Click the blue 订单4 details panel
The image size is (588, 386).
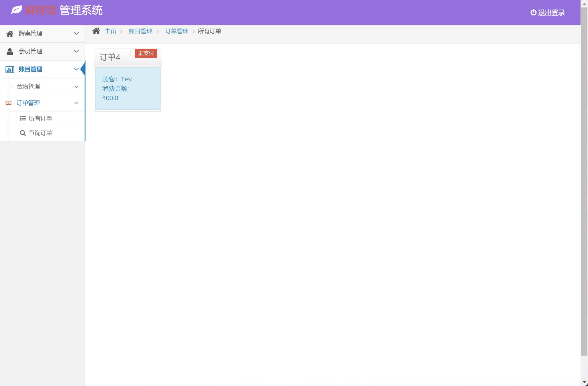[x=128, y=89]
